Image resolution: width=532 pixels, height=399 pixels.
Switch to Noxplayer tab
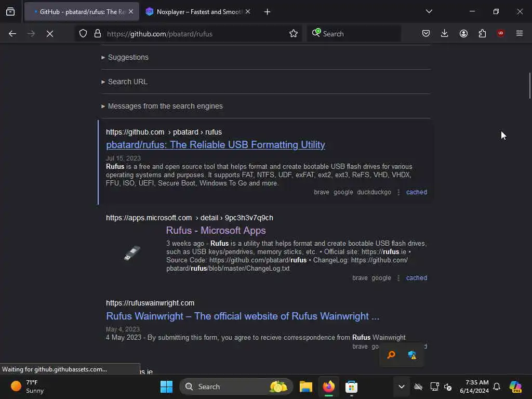tap(198, 12)
